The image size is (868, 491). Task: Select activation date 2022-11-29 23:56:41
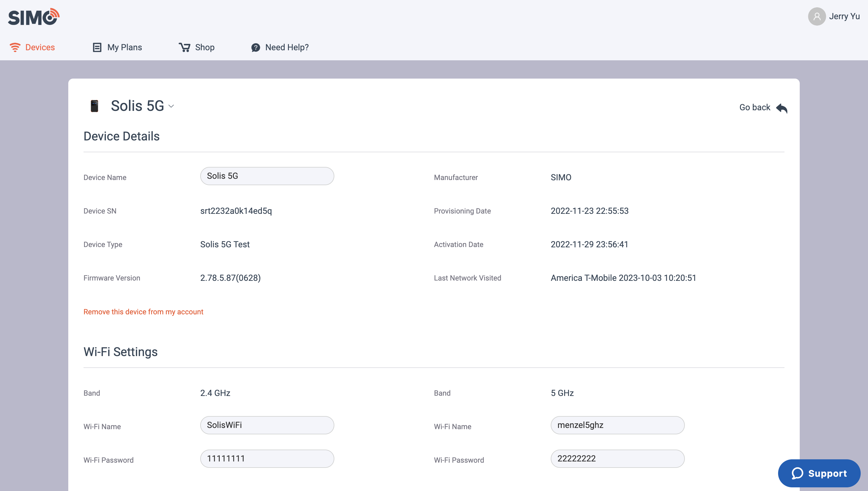click(590, 245)
